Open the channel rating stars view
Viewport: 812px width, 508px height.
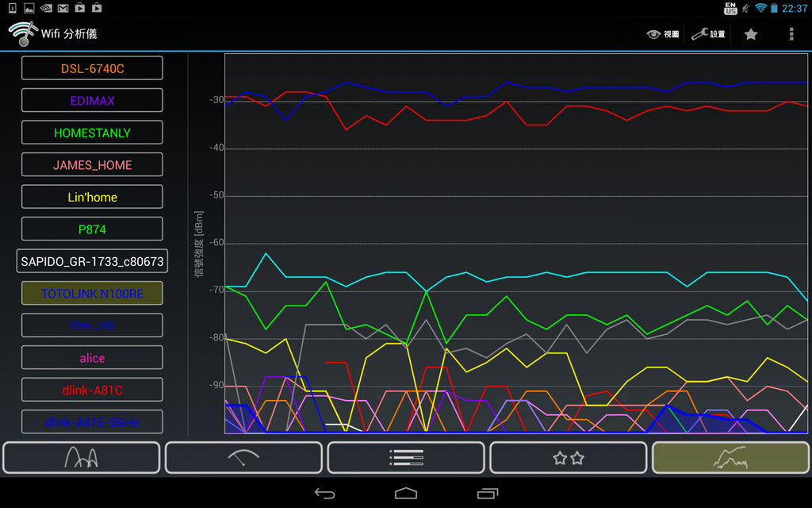[x=568, y=458]
